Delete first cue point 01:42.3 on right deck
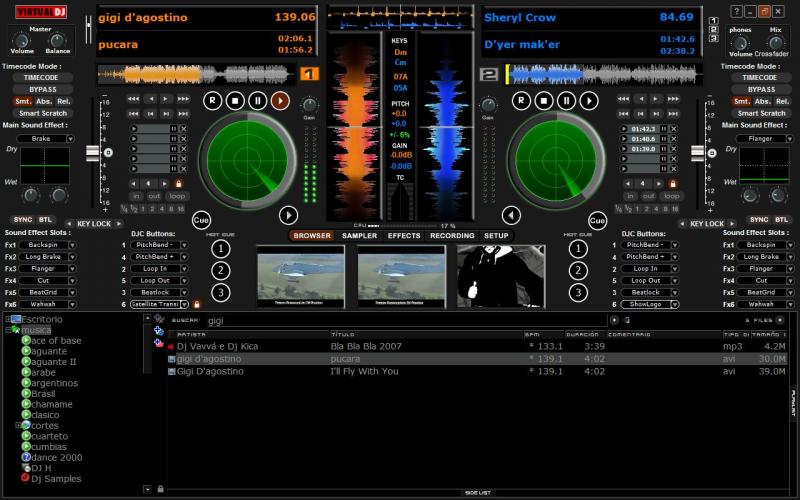The height and width of the screenshot is (500, 800). pos(673,129)
